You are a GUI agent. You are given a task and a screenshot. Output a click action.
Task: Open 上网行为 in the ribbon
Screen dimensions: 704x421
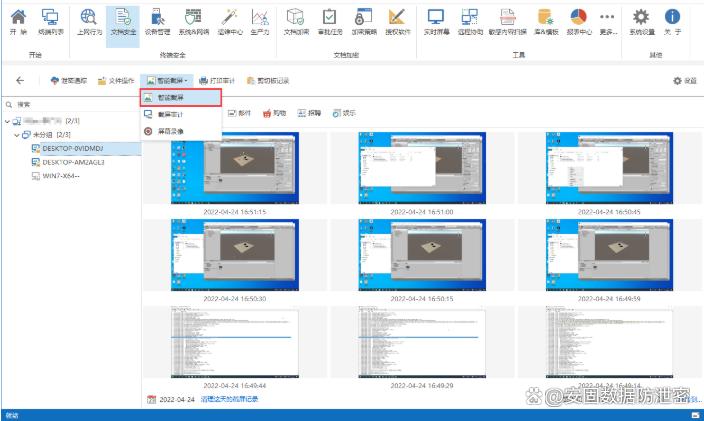click(88, 21)
